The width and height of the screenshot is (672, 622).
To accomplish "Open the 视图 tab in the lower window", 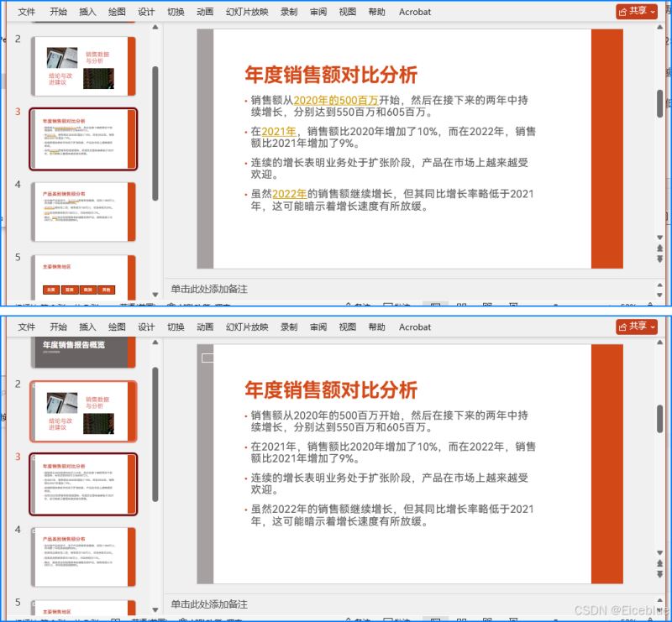I will pos(348,327).
